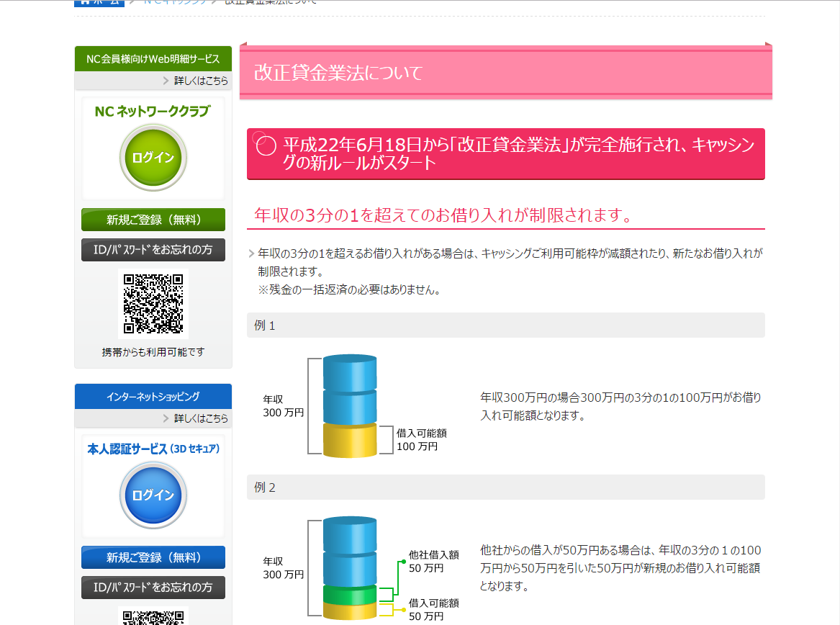Follow 詳しくはこちら link under Web明細サービス
The width and height of the screenshot is (840, 625).
(x=196, y=81)
